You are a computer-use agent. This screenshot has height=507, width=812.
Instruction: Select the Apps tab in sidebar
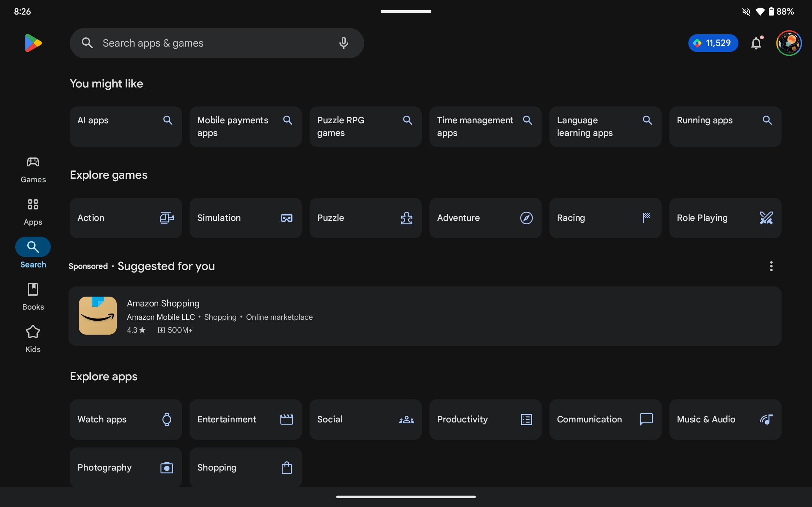tap(33, 212)
